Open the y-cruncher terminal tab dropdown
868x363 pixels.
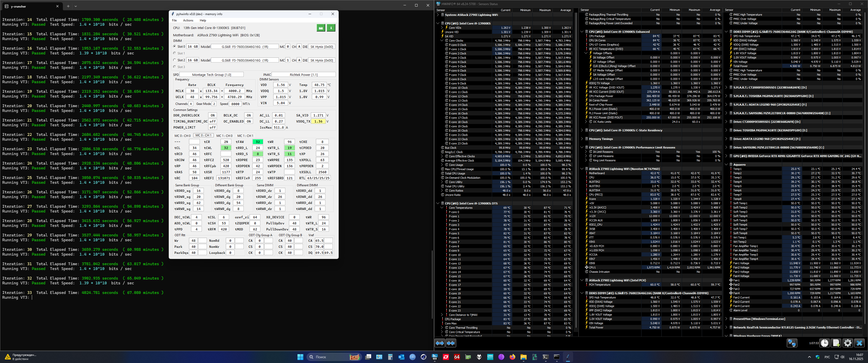click(75, 6)
